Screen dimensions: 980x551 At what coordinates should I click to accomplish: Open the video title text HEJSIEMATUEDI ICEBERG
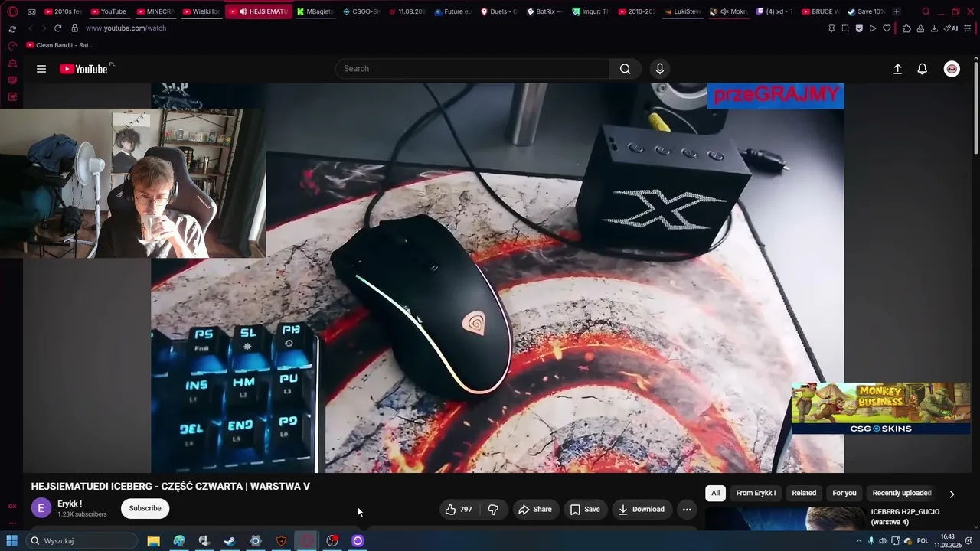(170, 487)
